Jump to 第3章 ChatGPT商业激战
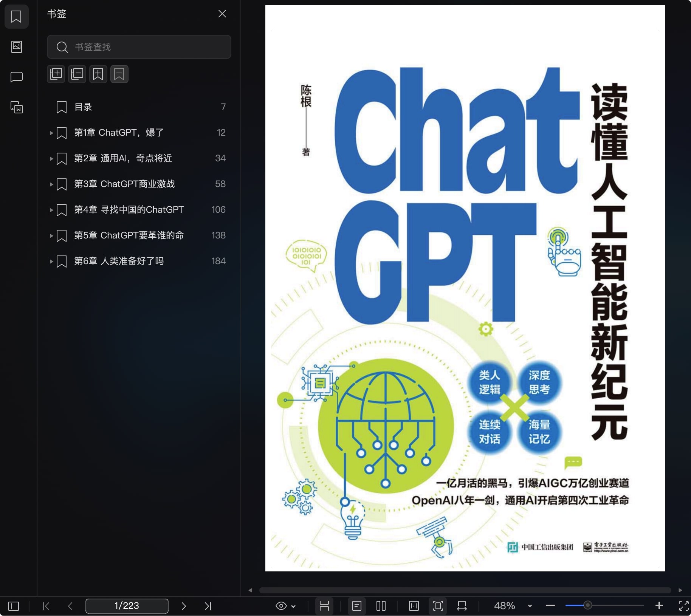691x616 pixels. [x=124, y=184]
